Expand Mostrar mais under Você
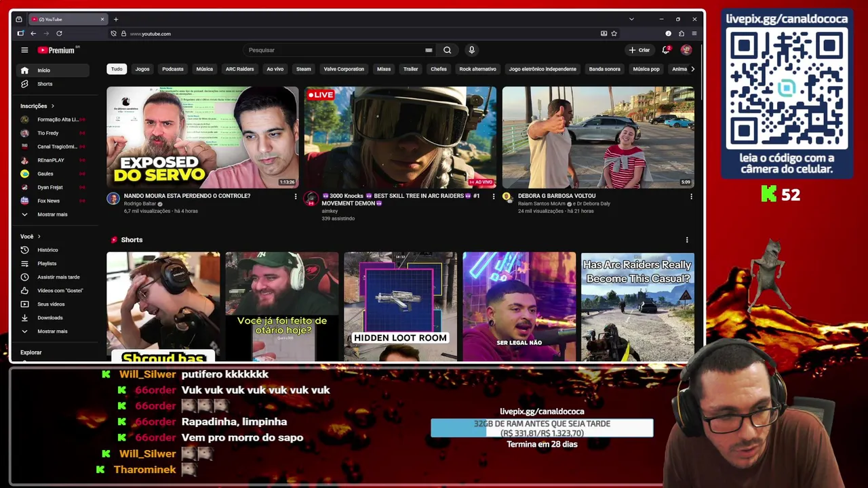Screen dimensions: 868x488 (53, 331)
